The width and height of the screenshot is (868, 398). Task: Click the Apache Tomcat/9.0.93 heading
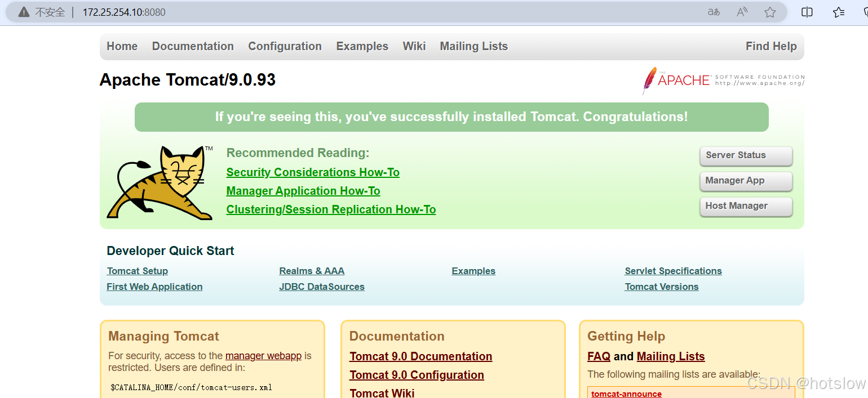(188, 80)
